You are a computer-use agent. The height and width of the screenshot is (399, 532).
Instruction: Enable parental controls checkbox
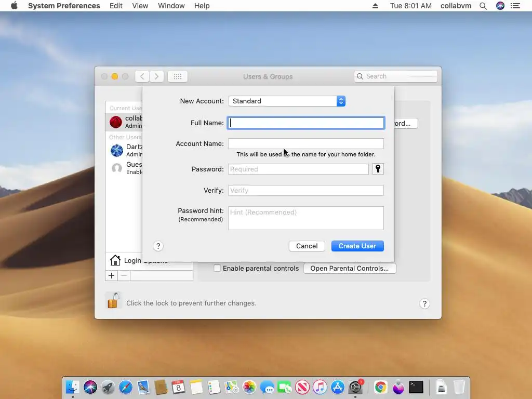point(217,269)
